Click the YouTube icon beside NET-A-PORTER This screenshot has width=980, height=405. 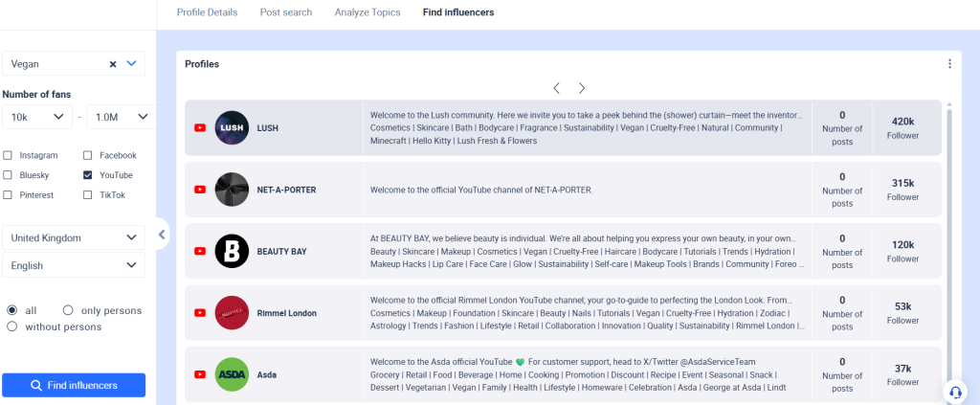pyautogui.click(x=200, y=190)
